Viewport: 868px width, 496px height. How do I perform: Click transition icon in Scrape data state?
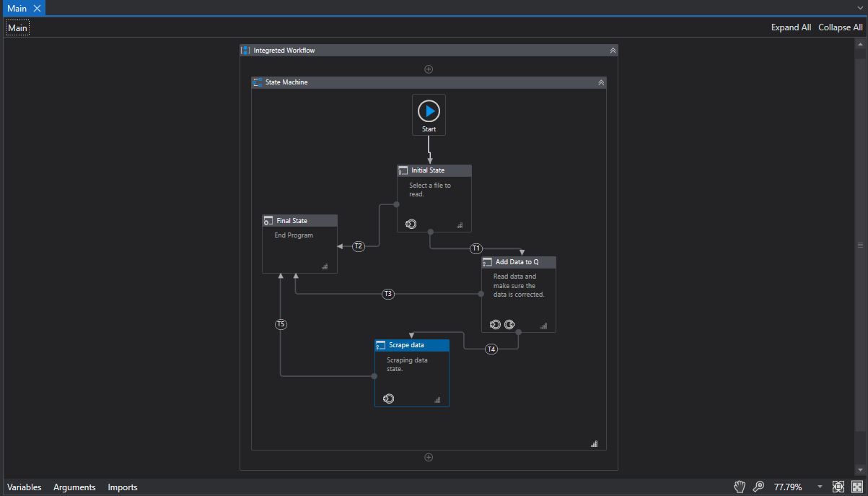(x=388, y=399)
